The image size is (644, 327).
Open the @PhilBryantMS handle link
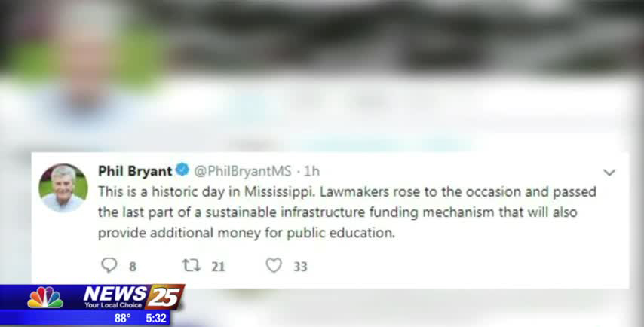click(x=242, y=171)
